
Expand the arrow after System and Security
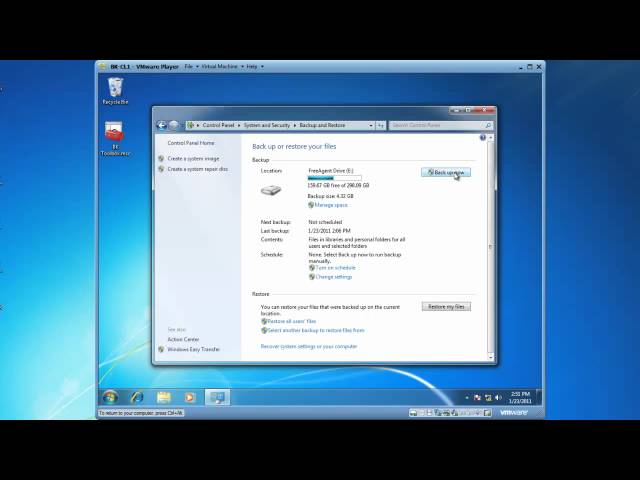(295, 125)
